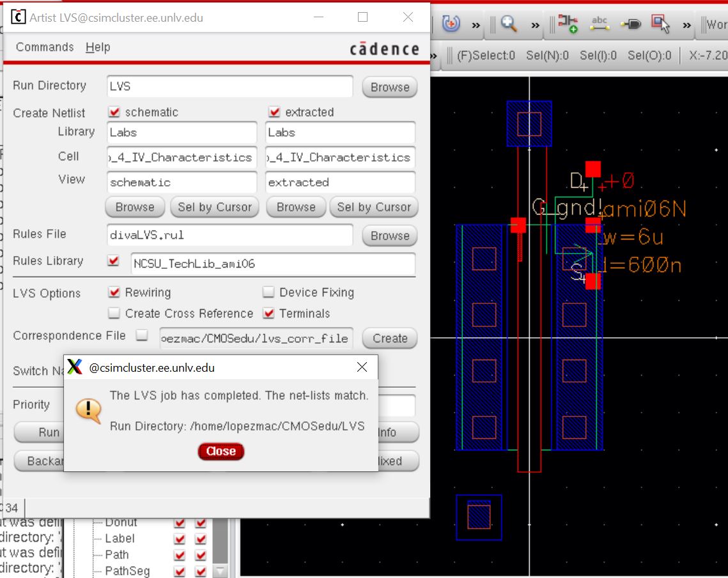Viewport: 728px width, 578px height.
Task: Click the Rules File input field
Action: point(229,235)
